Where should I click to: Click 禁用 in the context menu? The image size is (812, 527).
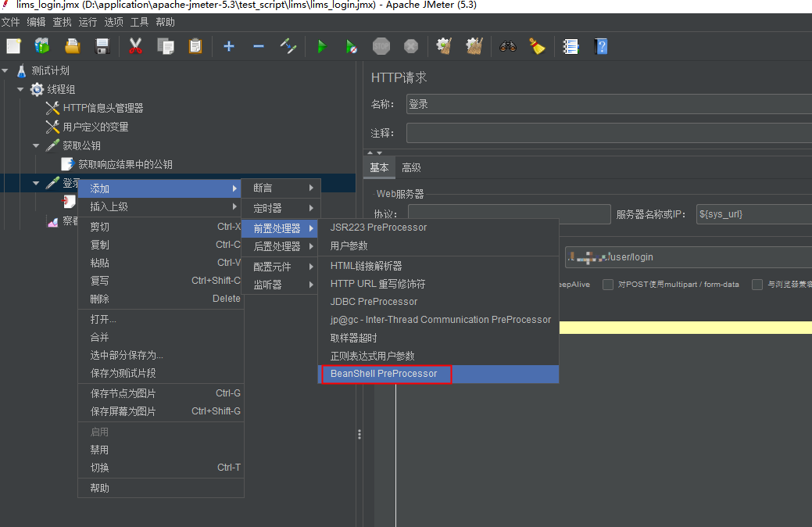click(160, 450)
